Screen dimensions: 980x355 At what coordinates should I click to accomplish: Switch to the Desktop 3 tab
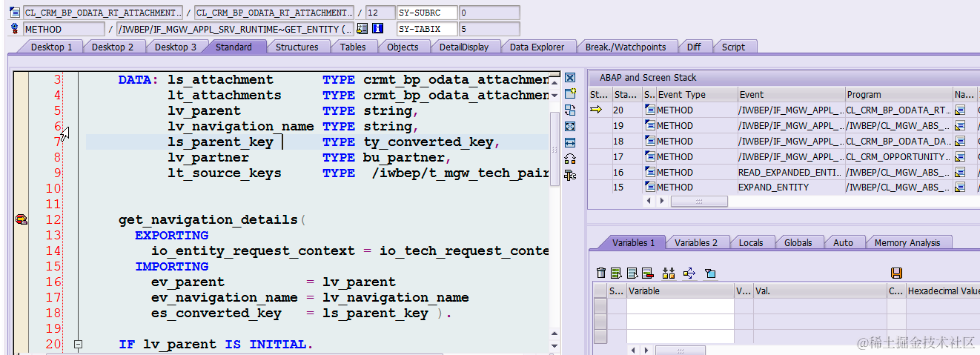(176, 47)
